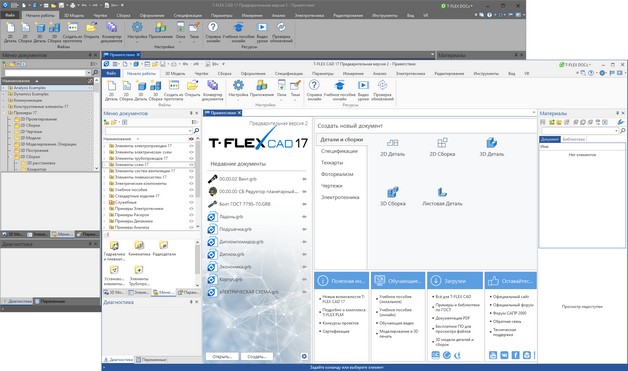Open link Конкурсы проектов

click(340, 323)
